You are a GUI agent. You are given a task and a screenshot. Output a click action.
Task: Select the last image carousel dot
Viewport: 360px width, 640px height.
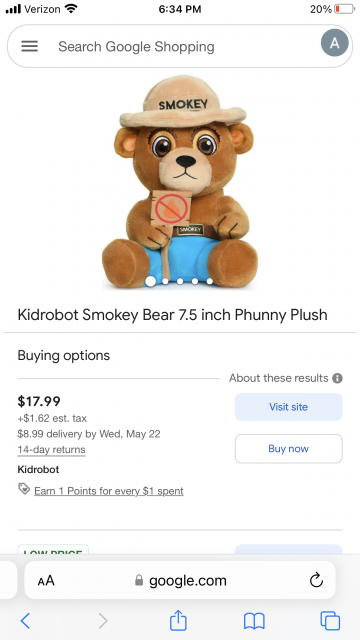point(209,281)
